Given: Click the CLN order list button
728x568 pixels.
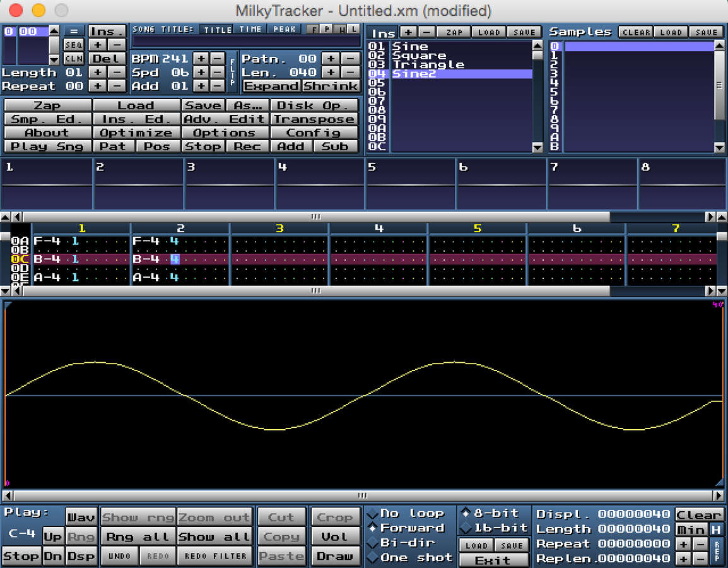Looking at the screenshot, I should [73, 59].
